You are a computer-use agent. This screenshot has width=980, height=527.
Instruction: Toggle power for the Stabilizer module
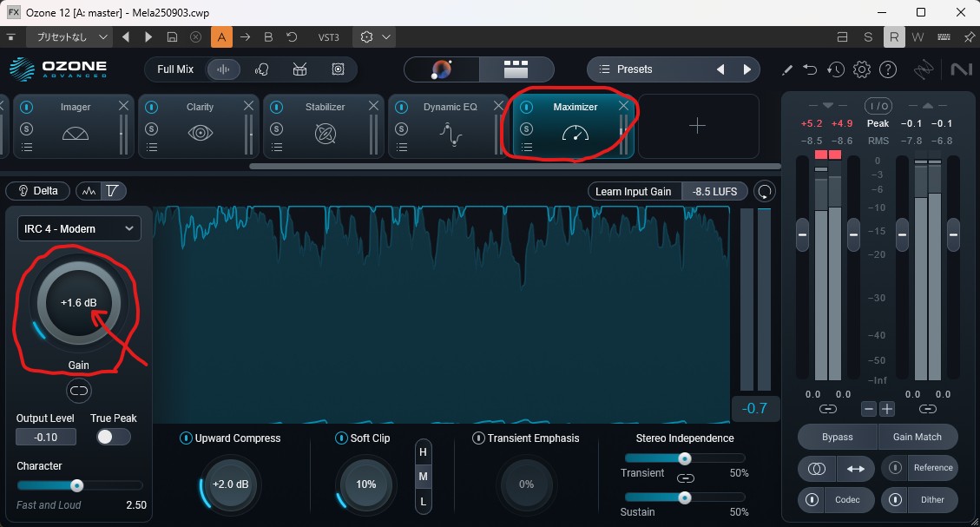276,108
